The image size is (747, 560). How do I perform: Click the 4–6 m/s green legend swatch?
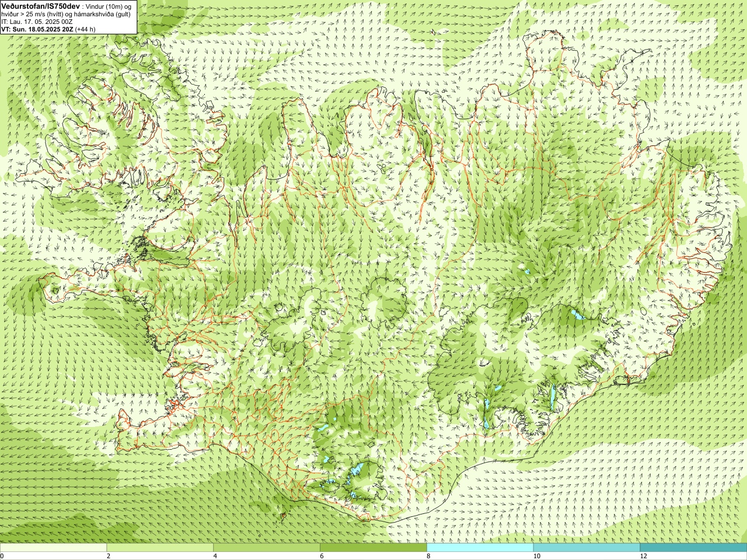tap(267, 548)
